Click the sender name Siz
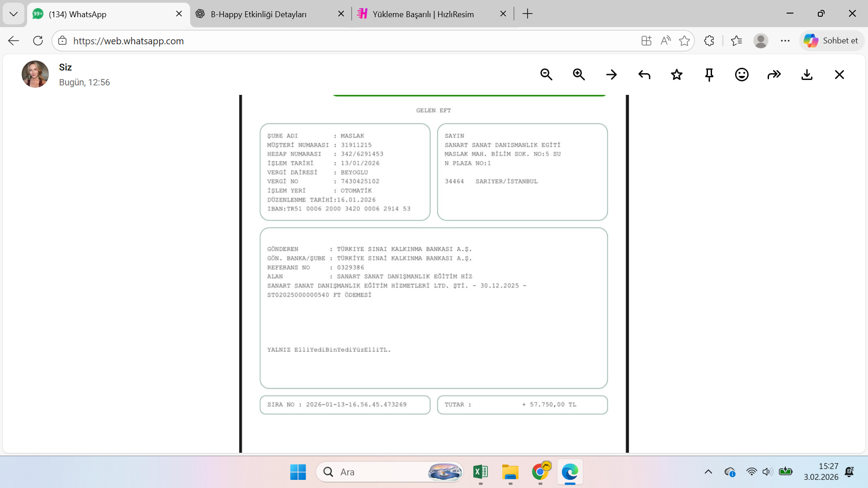The image size is (868, 488). [x=65, y=67]
